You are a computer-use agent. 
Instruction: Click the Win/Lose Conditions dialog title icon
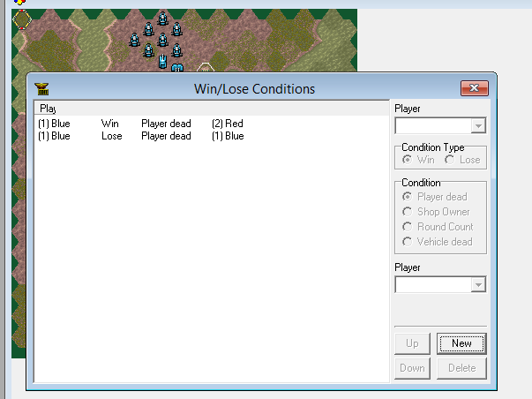click(42, 89)
